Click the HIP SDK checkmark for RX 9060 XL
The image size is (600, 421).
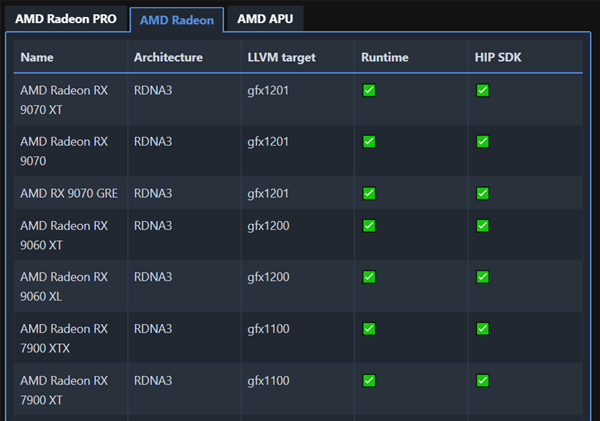coord(483,277)
